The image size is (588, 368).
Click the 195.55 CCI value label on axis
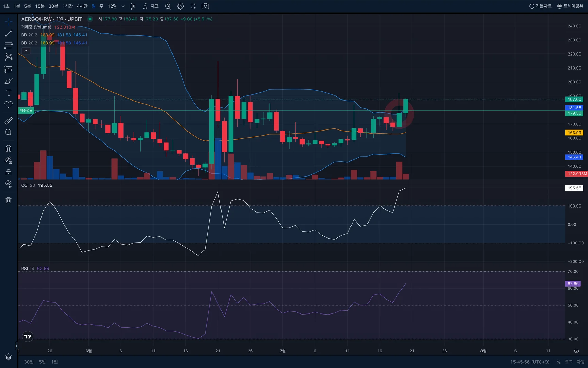click(x=574, y=188)
